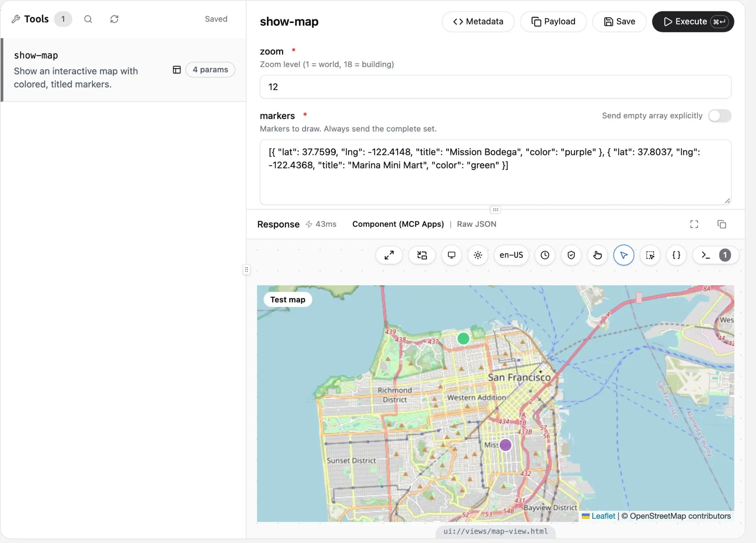Toggle Send empty array explicitly switch
Image resolution: width=756 pixels, height=543 pixels.
(x=720, y=116)
